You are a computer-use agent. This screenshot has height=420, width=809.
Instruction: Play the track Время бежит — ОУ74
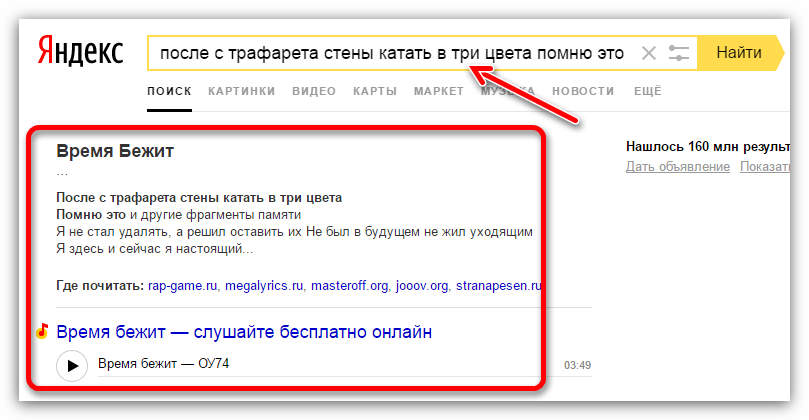tap(72, 365)
